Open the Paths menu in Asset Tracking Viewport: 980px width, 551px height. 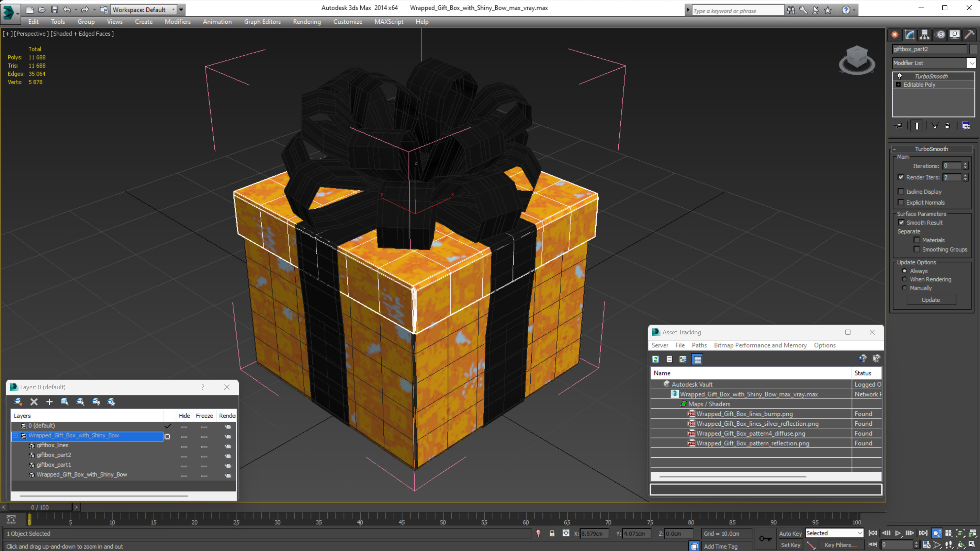pyautogui.click(x=699, y=345)
